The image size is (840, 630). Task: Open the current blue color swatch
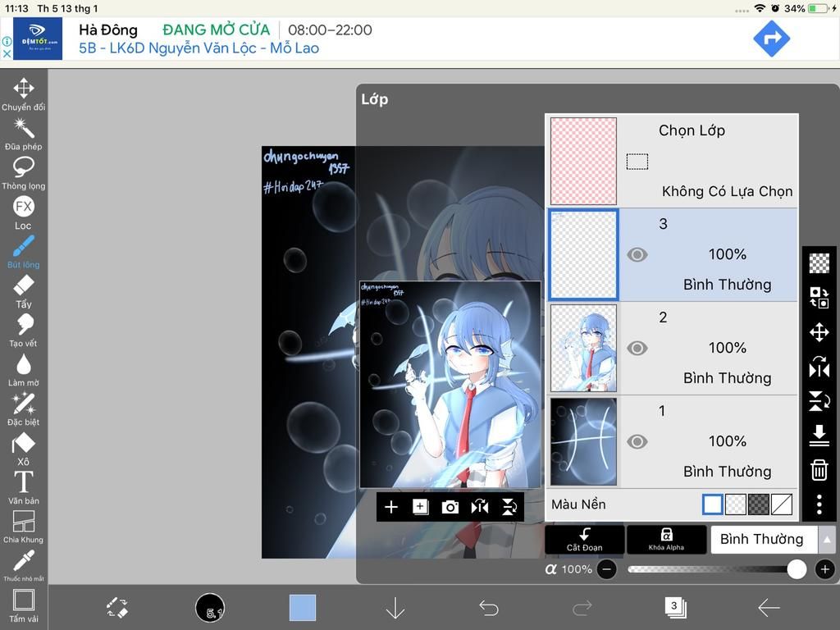click(303, 608)
